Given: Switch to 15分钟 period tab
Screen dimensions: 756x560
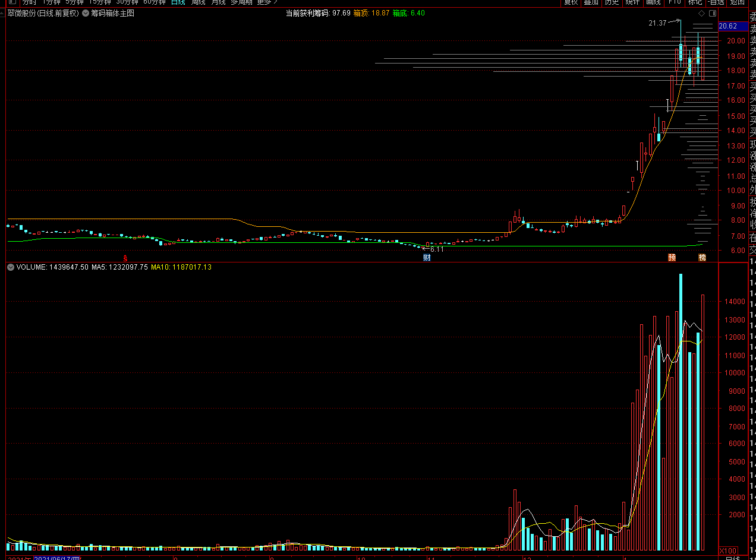Looking at the screenshot, I should pyautogui.click(x=100, y=2).
